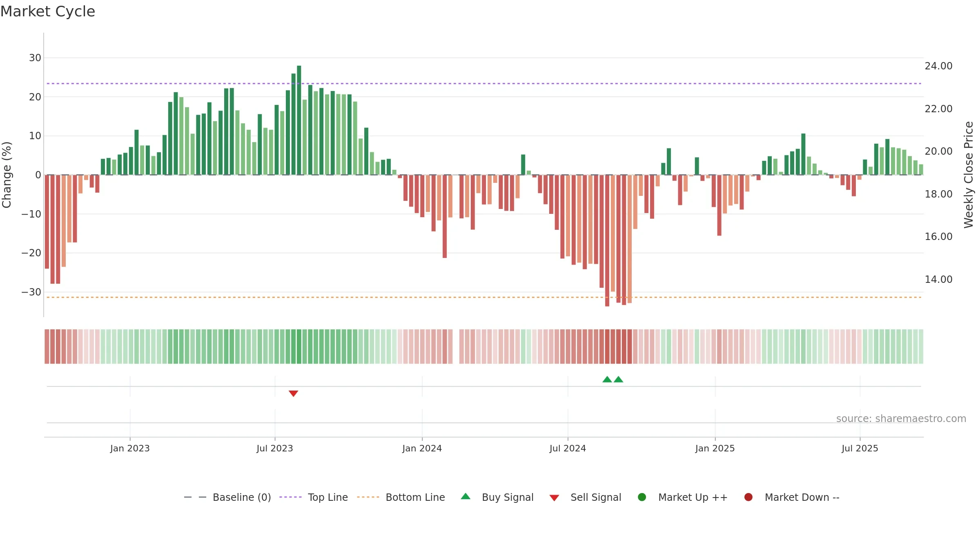Click the red triangle icon in legend

point(554,498)
